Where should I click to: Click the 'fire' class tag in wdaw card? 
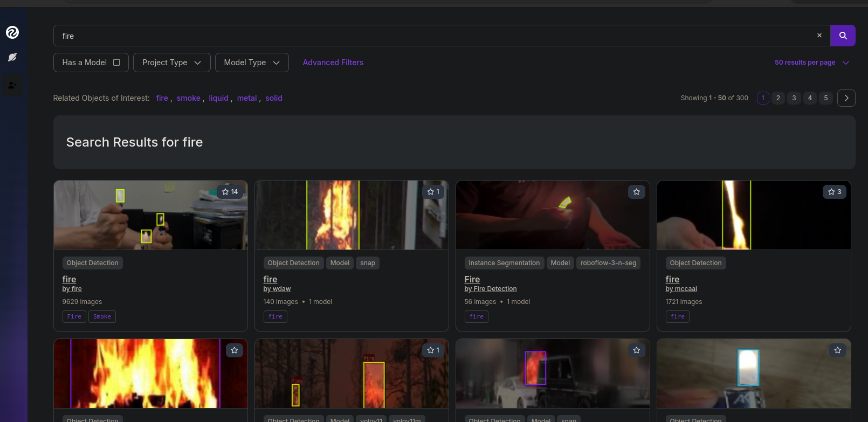[x=275, y=317]
